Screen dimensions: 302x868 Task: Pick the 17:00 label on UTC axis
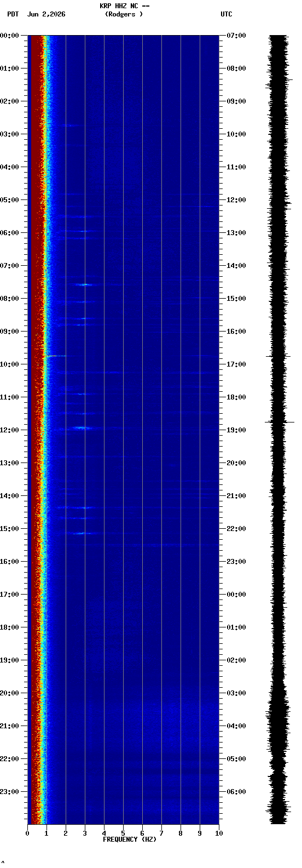tap(236, 364)
